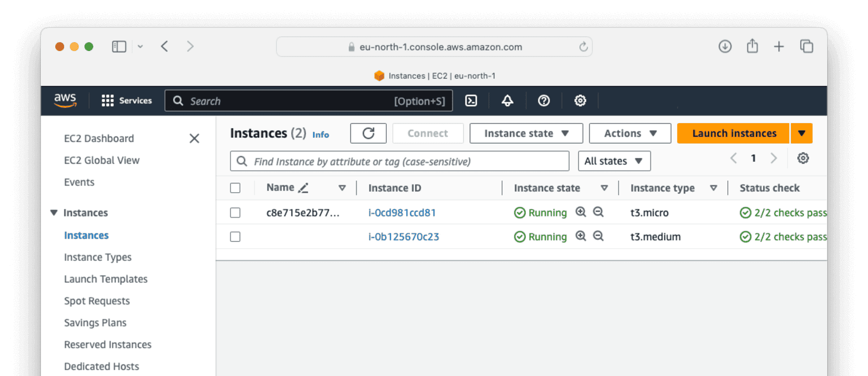Open Events in sidebar
The width and height of the screenshot is (868, 376).
[79, 182]
